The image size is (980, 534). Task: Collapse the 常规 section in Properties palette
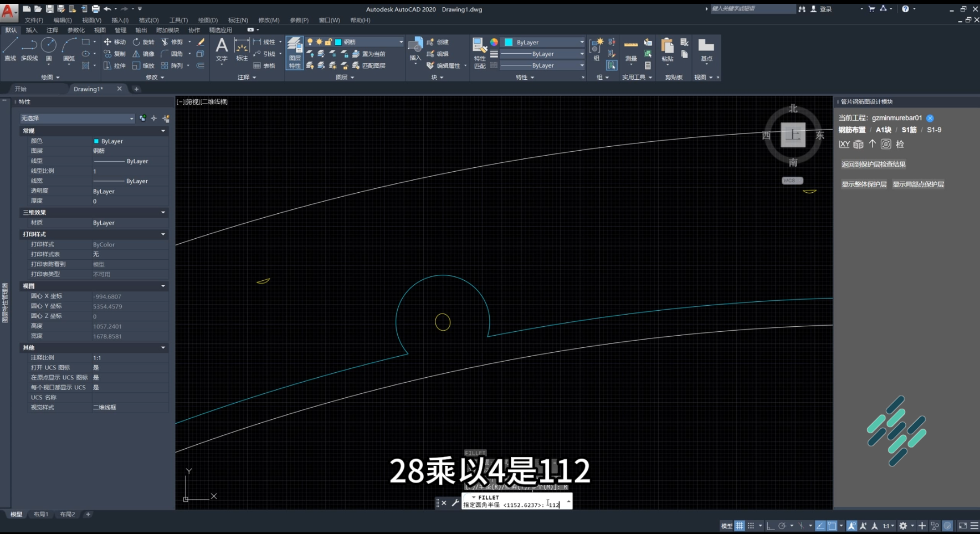pos(163,131)
